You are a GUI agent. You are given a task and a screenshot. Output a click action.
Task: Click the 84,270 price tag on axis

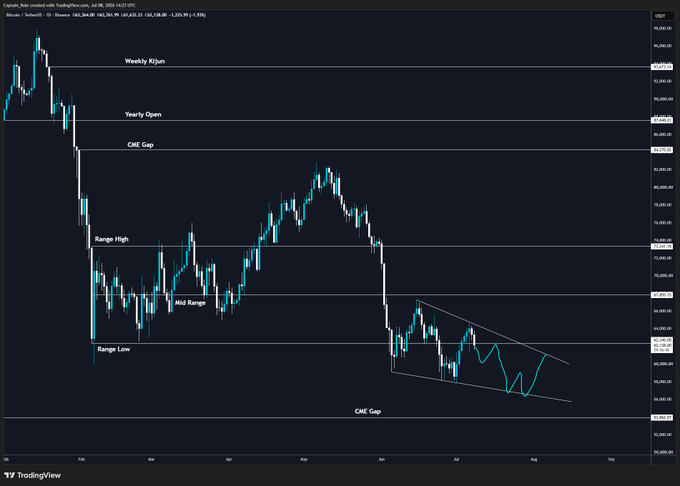[662, 150]
